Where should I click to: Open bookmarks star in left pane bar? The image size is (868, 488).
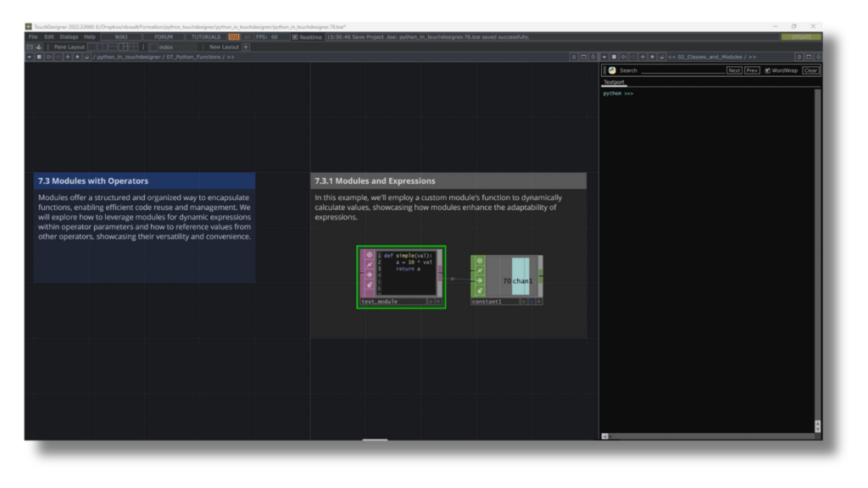[x=77, y=57]
